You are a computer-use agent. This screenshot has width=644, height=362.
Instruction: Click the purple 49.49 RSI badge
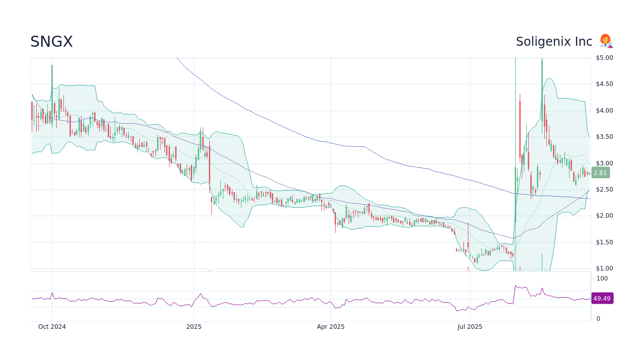(x=602, y=298)
